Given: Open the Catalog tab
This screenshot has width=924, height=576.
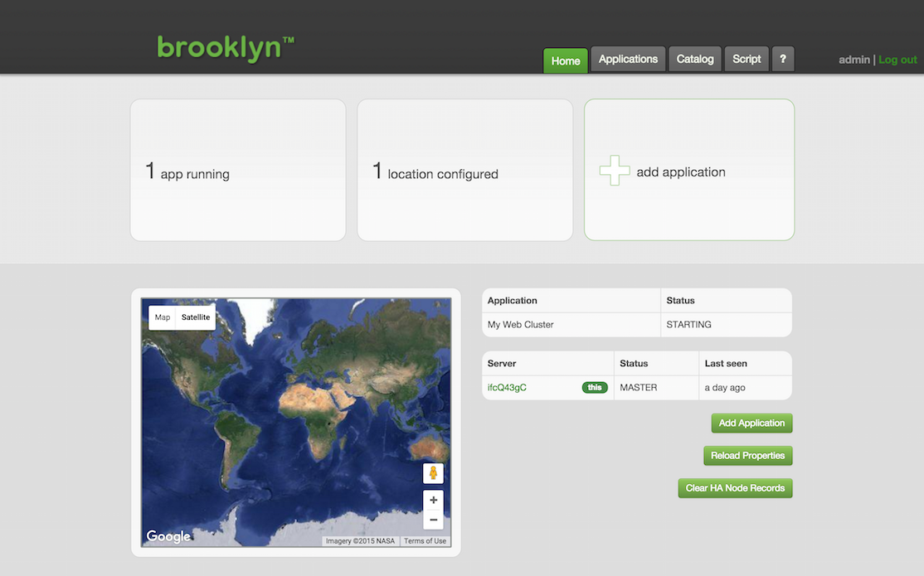Looking at the screenshot, I should click(695, 60).
